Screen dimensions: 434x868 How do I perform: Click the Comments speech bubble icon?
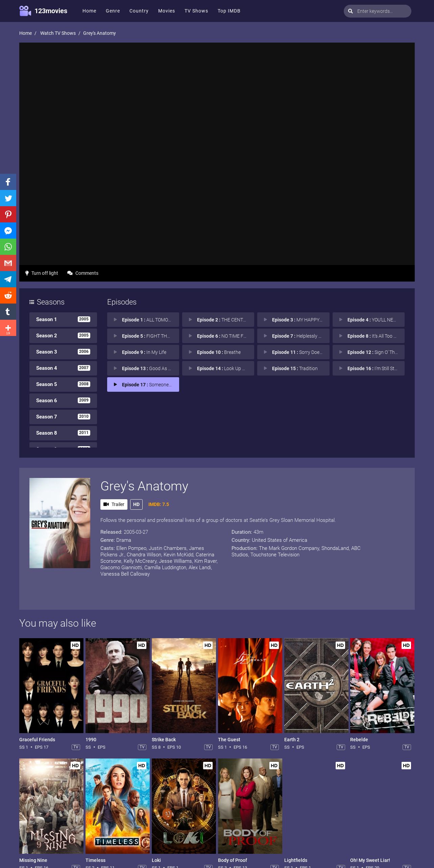click(x=70, y=273)
